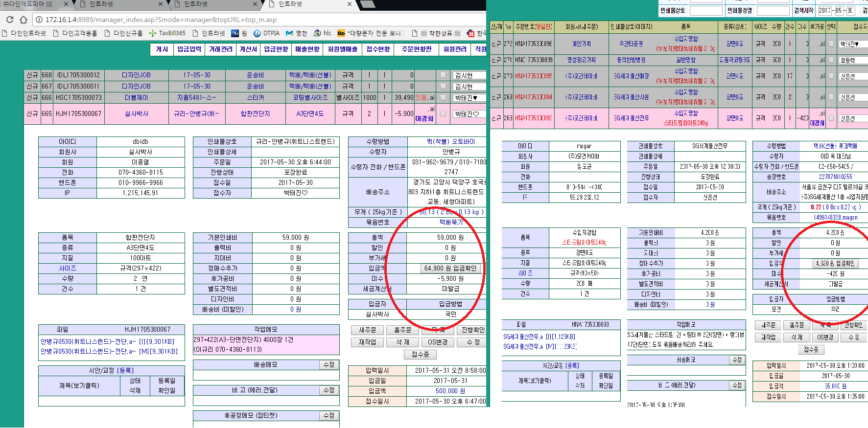The height and width of the screenshot is (428, 868).
Task: Open the TaxBill365 bookmark
Action: pyautogui.click(x=167, y=33)
